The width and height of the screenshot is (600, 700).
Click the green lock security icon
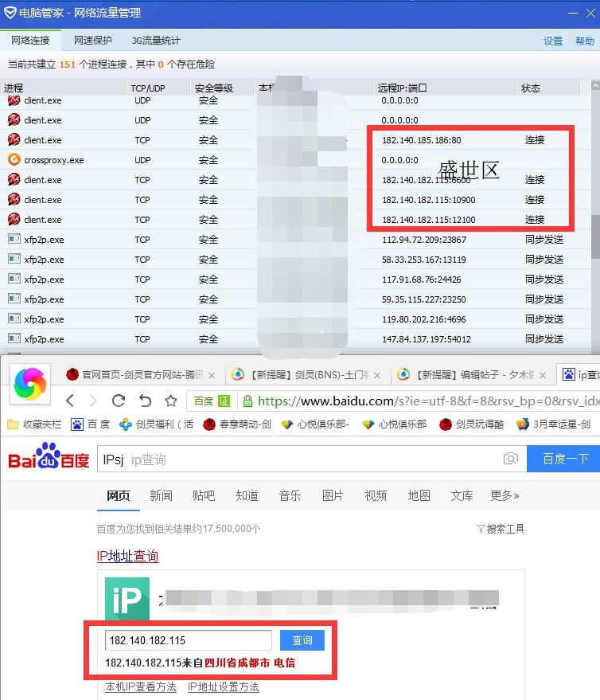pos(247,401)
